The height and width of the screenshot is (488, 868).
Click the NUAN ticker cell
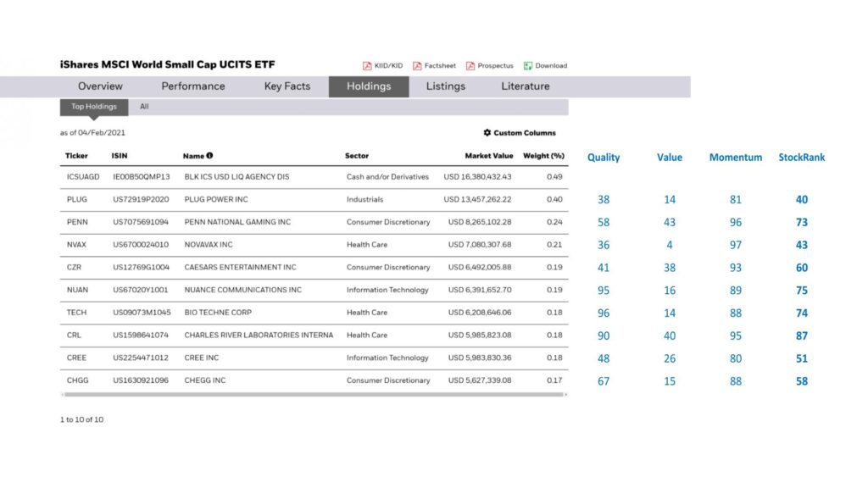coord(77,290)
